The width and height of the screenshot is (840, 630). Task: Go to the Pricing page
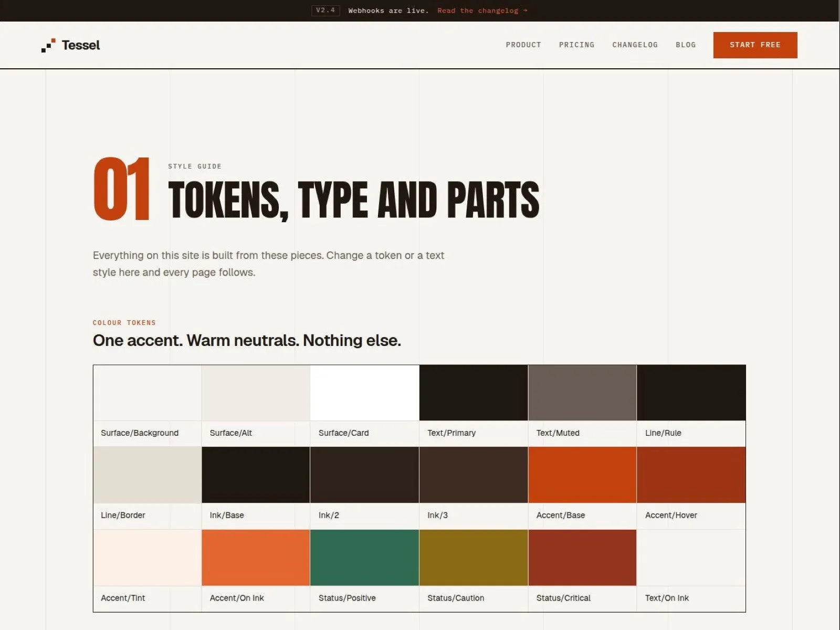pos(576,45)
